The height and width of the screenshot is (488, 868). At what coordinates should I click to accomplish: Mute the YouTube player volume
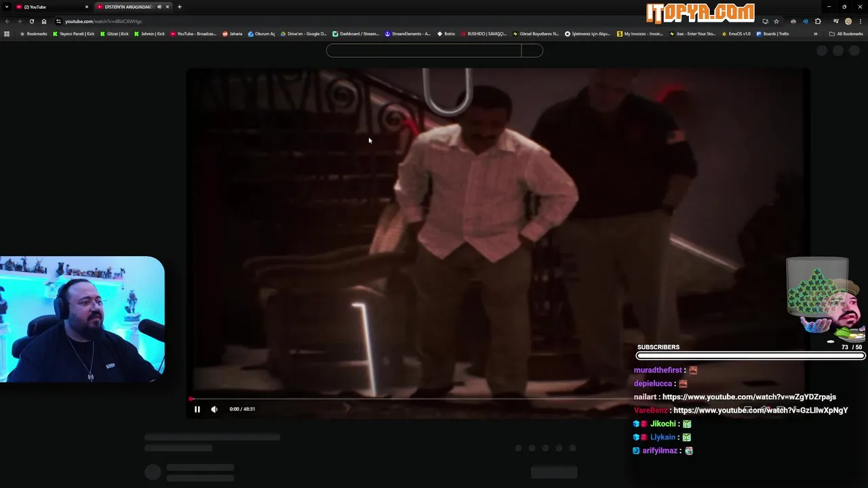pyautogui.click(x=214, y=409)
